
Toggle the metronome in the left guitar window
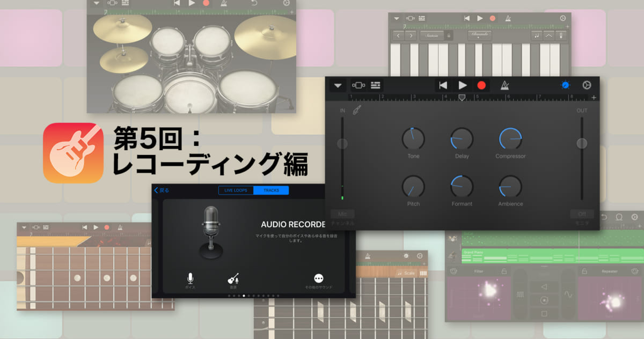tap(119, 227)
